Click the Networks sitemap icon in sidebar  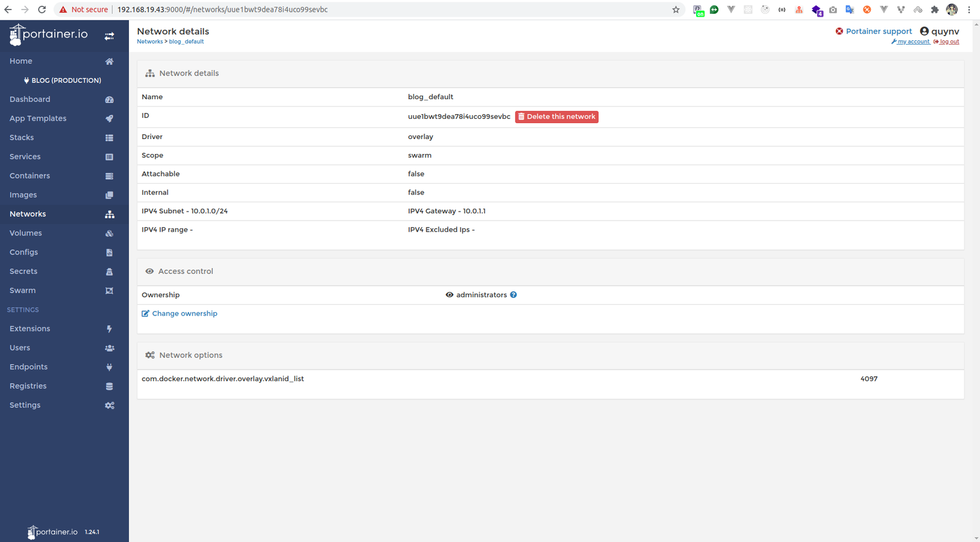(x=109, y=214)
